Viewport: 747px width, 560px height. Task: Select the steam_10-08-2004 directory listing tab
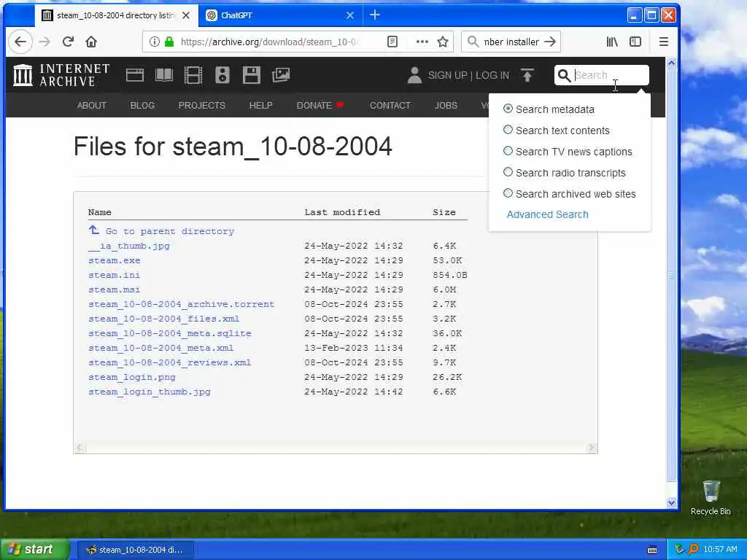coord(115,15)
